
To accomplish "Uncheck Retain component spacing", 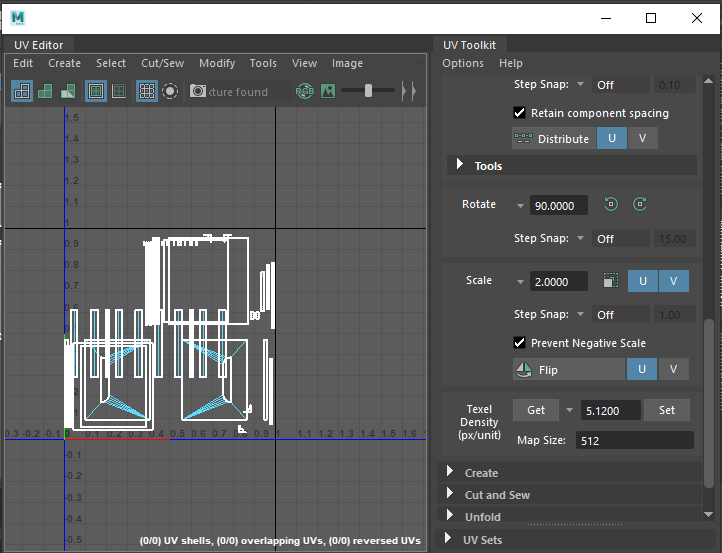I will (519, 113).
